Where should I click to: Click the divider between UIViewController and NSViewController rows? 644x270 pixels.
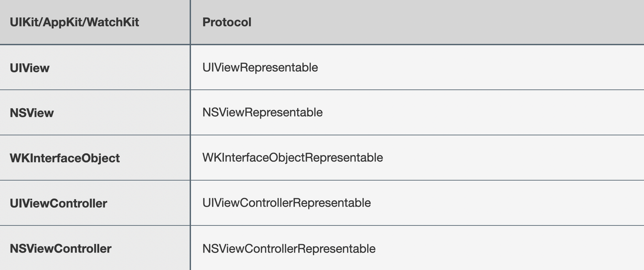coord(402,225)
